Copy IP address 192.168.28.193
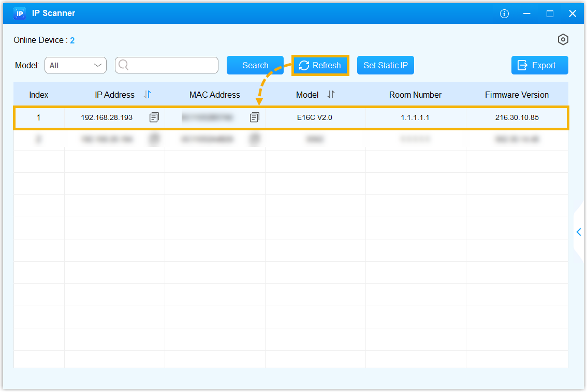Screen dimensions: 587x392 pyautogui.click(x=154, y=118)
